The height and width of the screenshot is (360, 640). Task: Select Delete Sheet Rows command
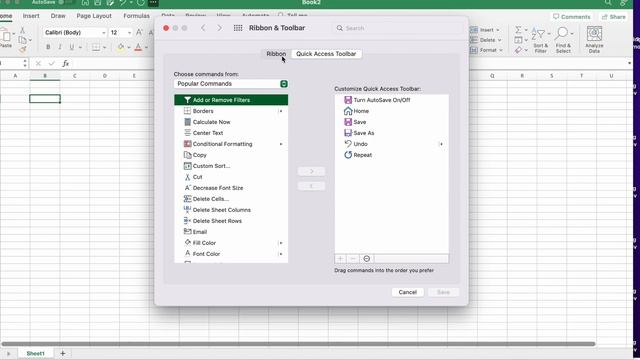[231, 221]
